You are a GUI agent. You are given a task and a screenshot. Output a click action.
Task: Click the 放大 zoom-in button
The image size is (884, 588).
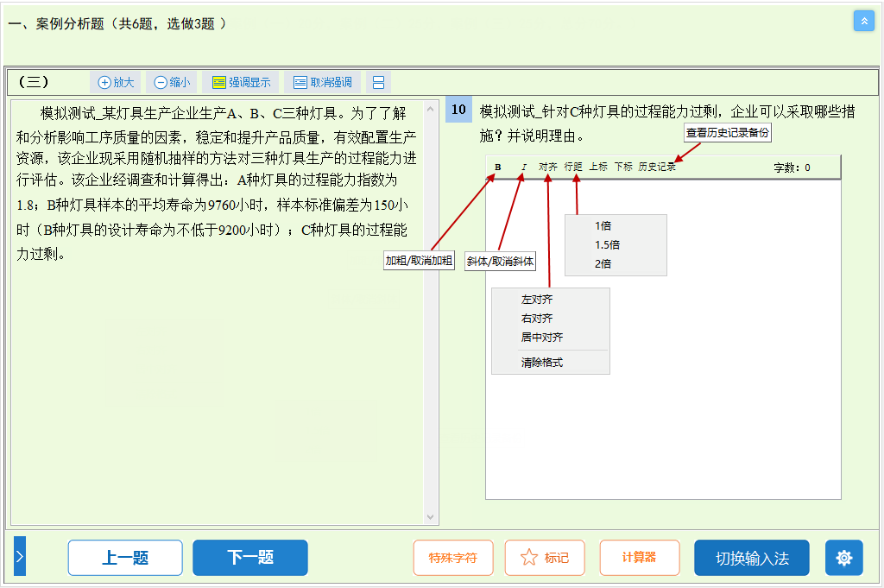coord(117,82)
